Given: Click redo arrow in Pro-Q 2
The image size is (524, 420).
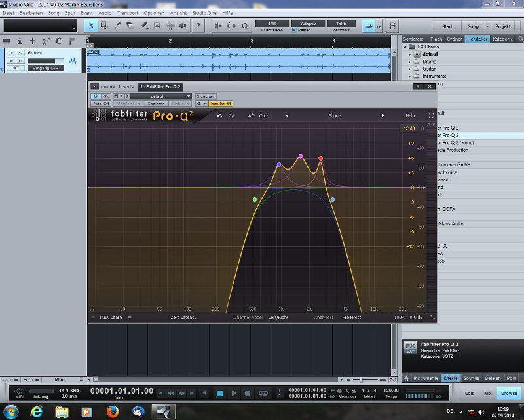Looking at the screenshot, I should [x=231, y=115].
